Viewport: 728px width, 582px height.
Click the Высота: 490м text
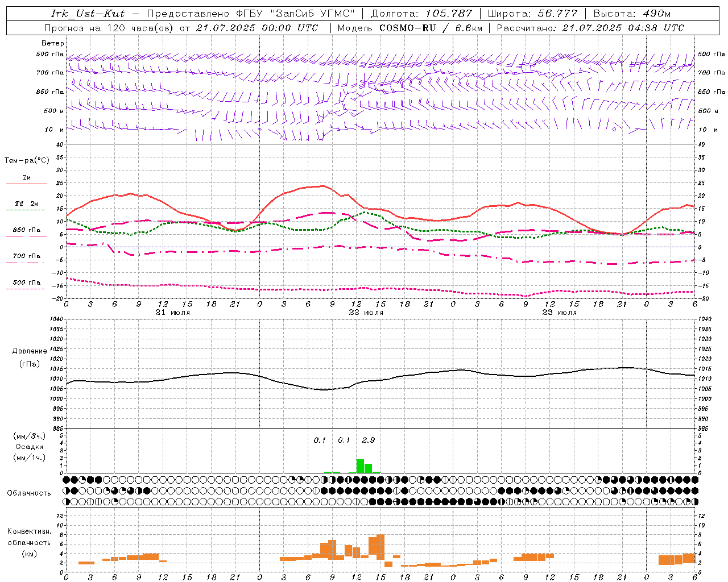click(632, 14)
